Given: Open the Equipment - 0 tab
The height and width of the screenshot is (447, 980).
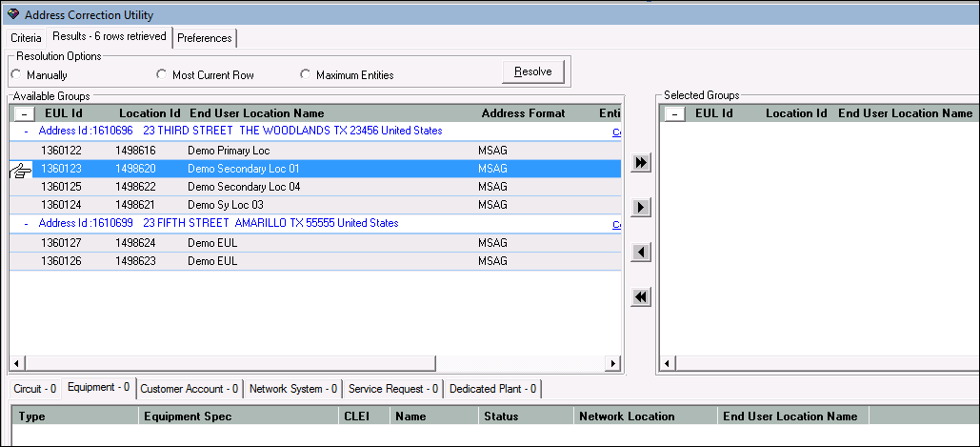Looking at the screenshot, I should click(x=99, y=387).
